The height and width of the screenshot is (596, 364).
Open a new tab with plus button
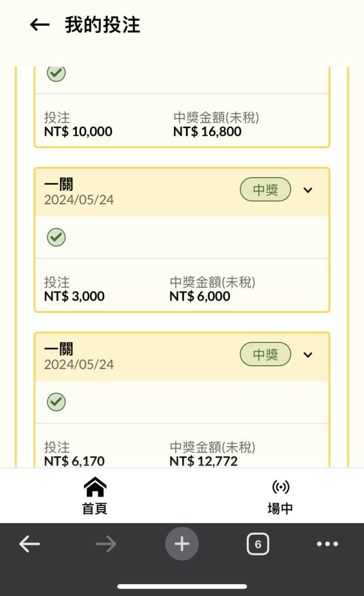(x=182, y=544)
